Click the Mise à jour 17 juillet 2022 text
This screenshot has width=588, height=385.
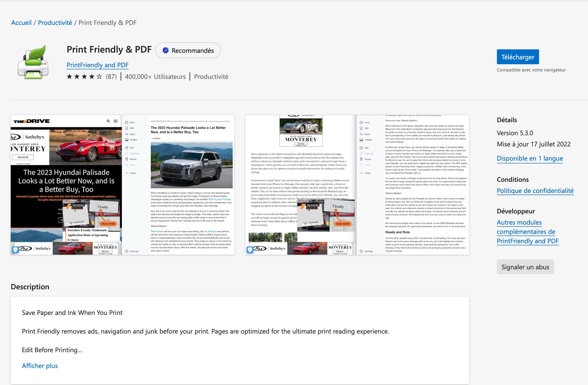click(534, 144)
